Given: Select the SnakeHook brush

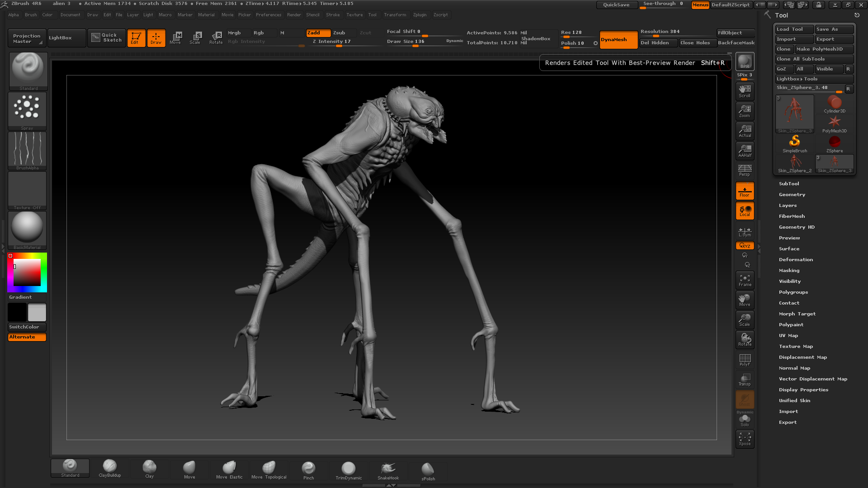Looking at the screenshot, I should click(388, 470).
